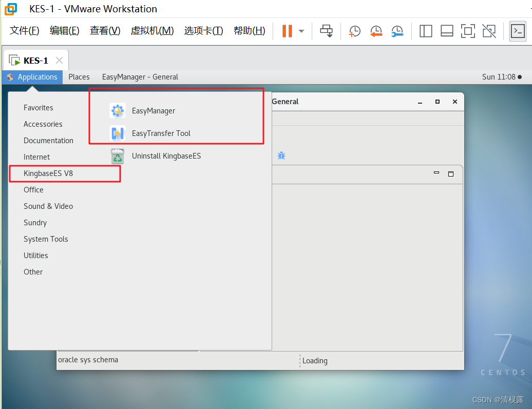Viewport: 532px width, 409px height.
Task: Open the 帮助(H) menu
Action: (x=250, y=31)
